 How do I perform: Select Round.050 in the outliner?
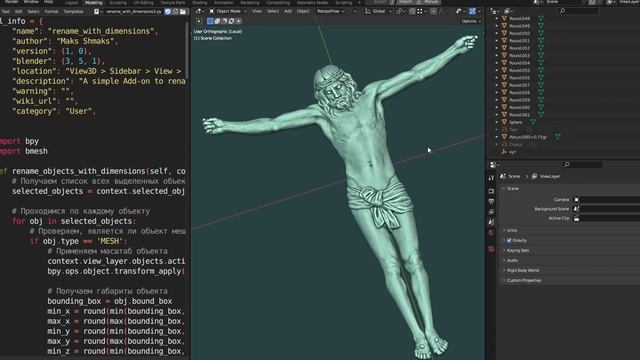point(520,33)
